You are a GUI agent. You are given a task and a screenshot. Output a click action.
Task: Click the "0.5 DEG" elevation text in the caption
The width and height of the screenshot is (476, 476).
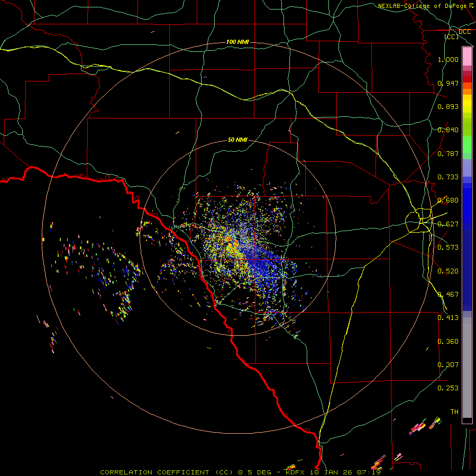256,472
